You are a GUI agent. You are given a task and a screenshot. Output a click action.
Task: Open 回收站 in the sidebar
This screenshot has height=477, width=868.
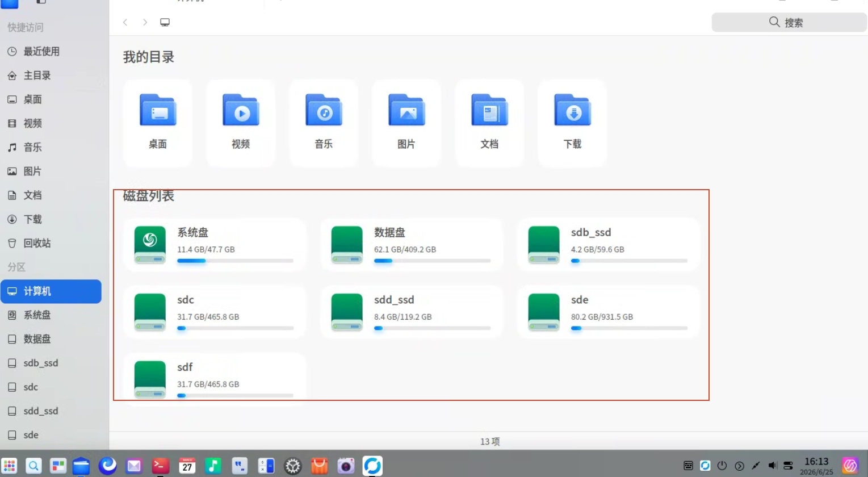[x=51, y=243]
